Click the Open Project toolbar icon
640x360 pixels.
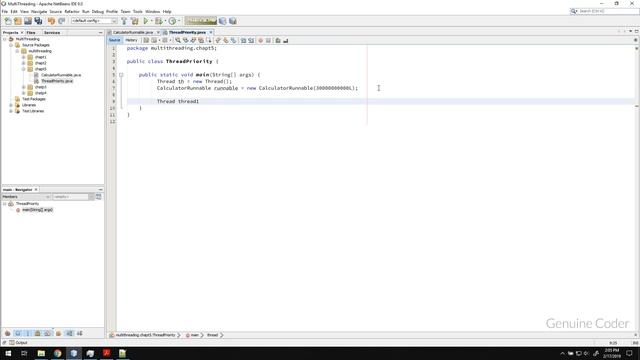[28, 21]
